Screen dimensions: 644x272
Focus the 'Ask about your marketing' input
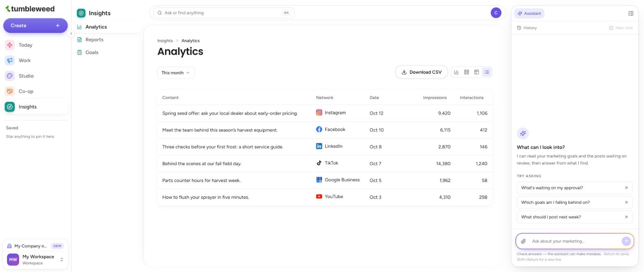tap(575, 242)
